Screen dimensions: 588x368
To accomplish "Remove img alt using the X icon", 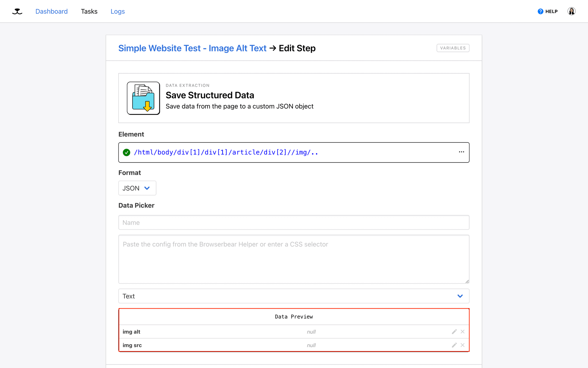I will click(462, 331).
